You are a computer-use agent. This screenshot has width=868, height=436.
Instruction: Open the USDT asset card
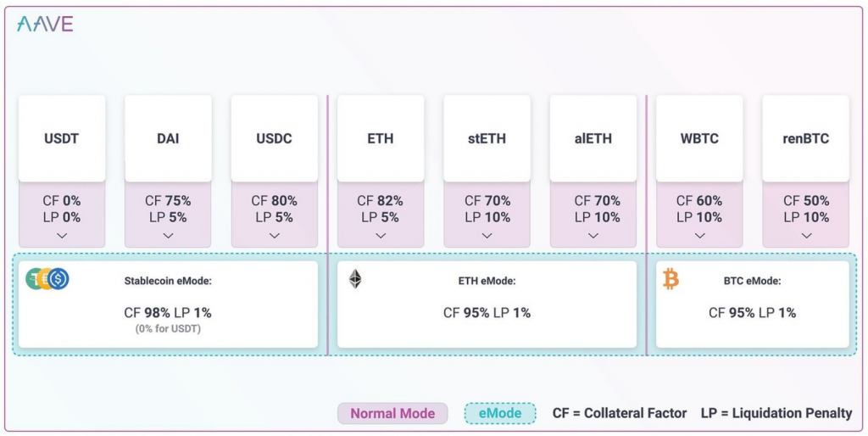62,138
